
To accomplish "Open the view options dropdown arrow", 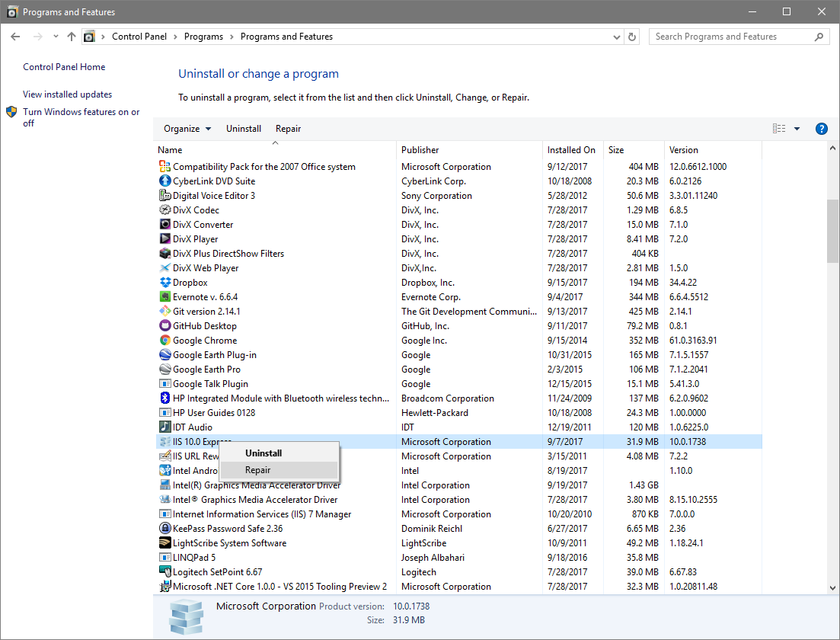I will click(797, 129).
